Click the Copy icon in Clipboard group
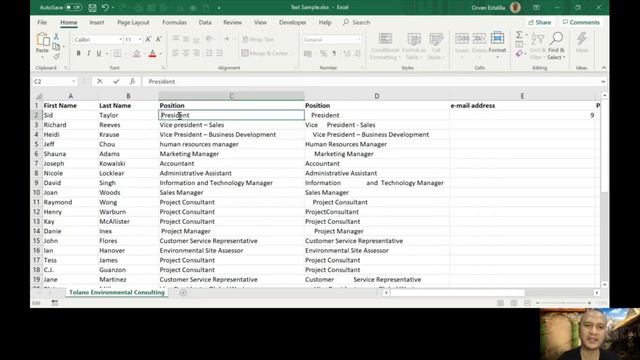 [x=56, y=47]
